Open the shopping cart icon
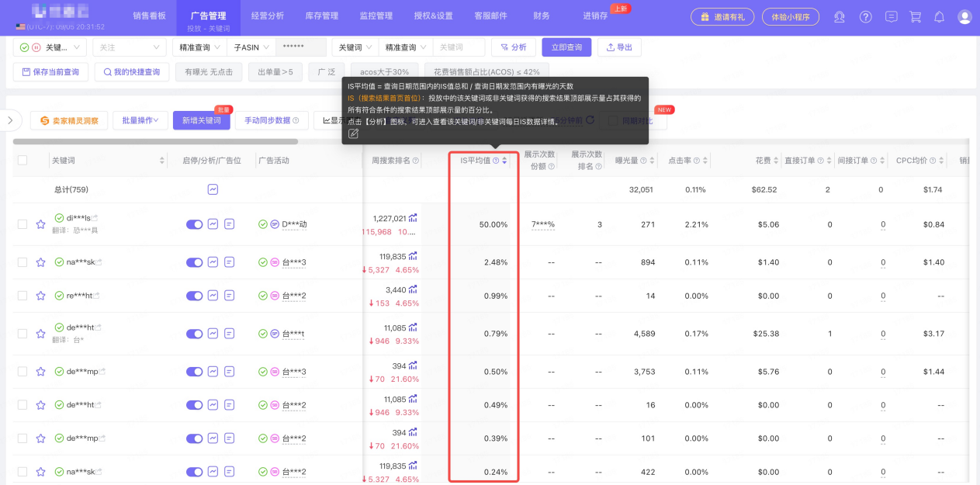This screenshot has height=485, width=980. [x=916, y=16]
